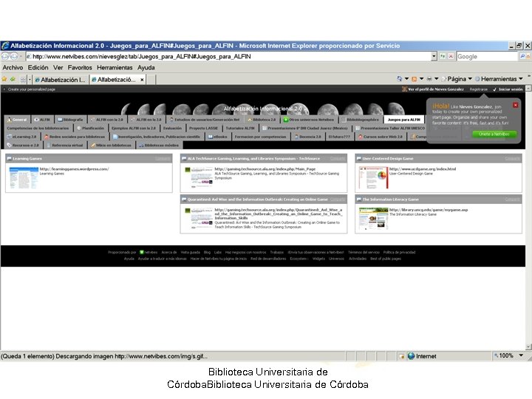This screenshot has height=399, width=532.
Task: Close the ¡Hola! Netvibes popup
Action: [516, 105]
